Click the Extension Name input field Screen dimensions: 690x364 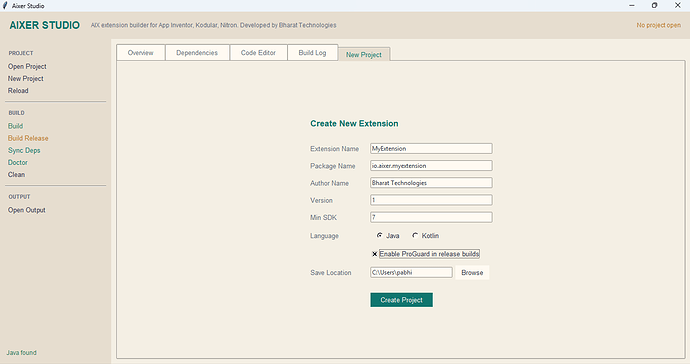click(431, 148)
